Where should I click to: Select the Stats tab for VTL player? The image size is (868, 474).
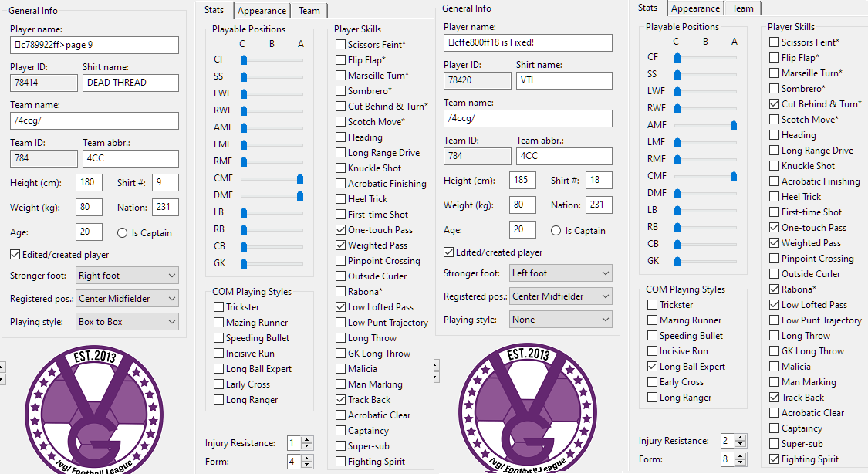click(x=647, y=8)
